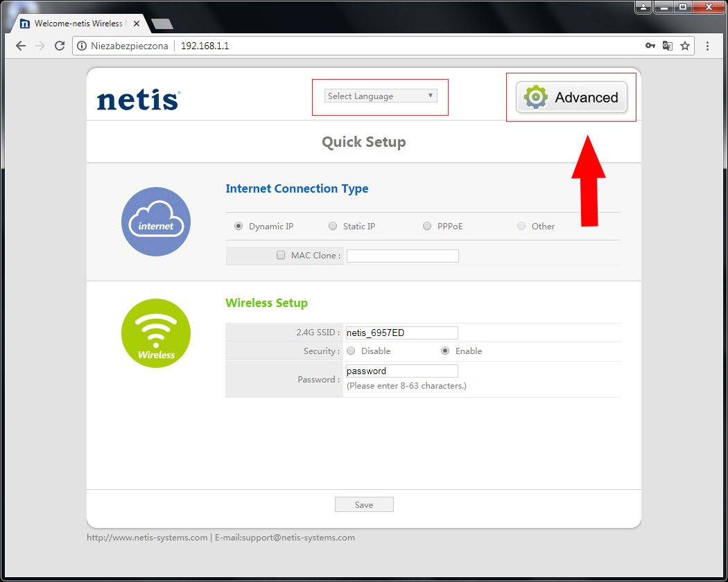Click the wireless Password field
Screen dimensions: 728x582
402,371
